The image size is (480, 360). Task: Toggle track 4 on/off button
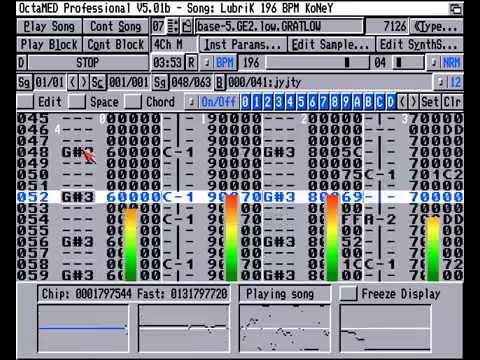coord(290,102)
